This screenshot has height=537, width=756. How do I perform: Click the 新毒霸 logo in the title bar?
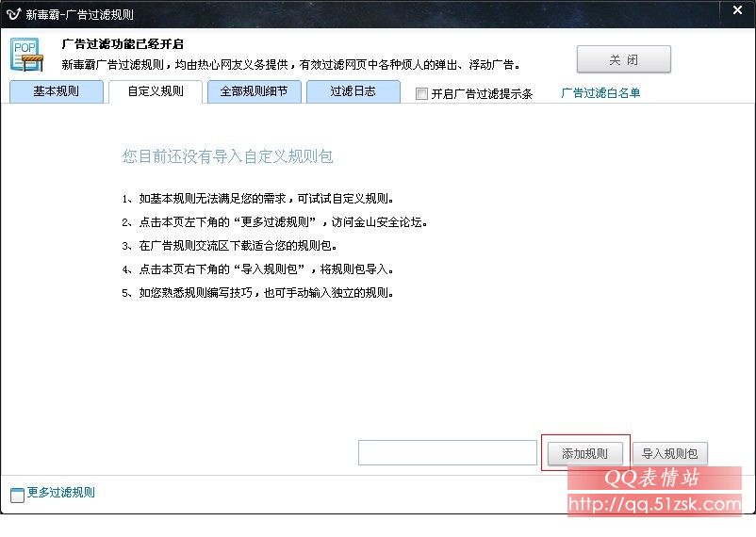pyautogui.click(x=13, y=14)
